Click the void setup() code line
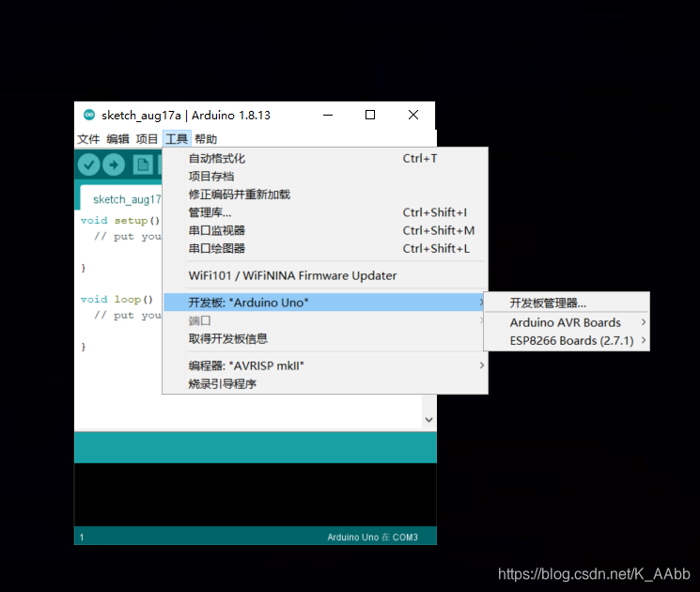 pyautogui.click(x=120, y=221)
